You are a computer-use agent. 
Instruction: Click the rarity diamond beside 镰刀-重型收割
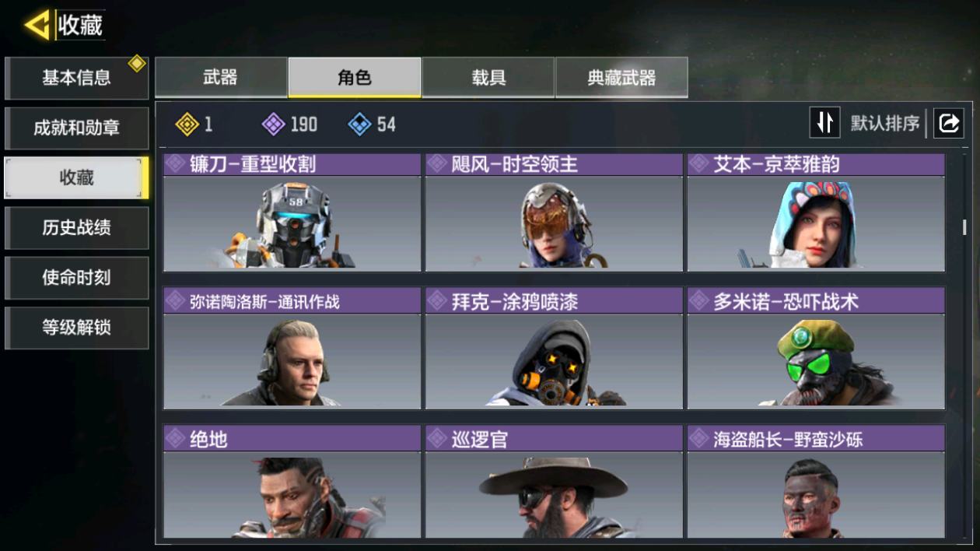(177, 163)
